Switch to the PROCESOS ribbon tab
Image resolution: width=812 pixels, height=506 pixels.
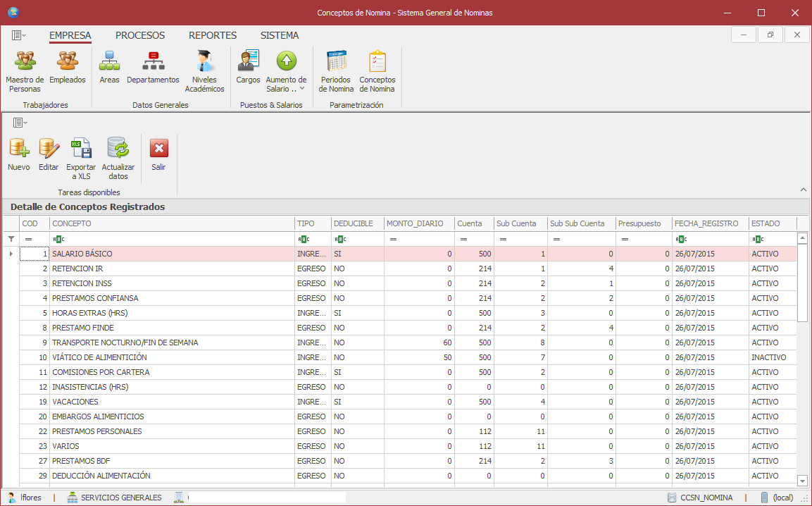point(140,35)
